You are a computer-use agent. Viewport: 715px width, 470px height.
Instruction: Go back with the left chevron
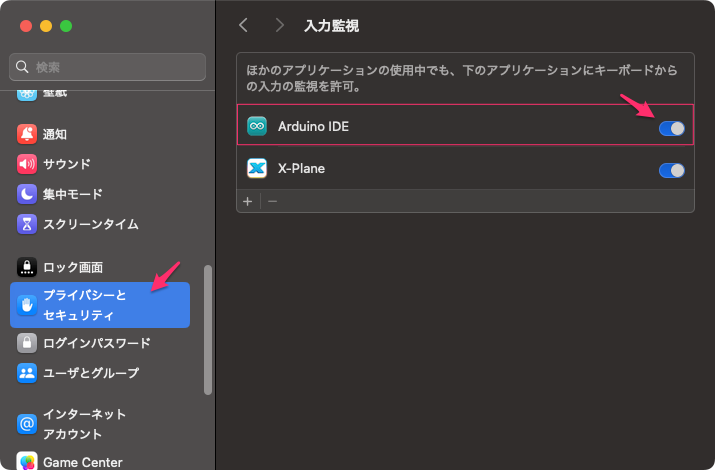tap(243, 25)
